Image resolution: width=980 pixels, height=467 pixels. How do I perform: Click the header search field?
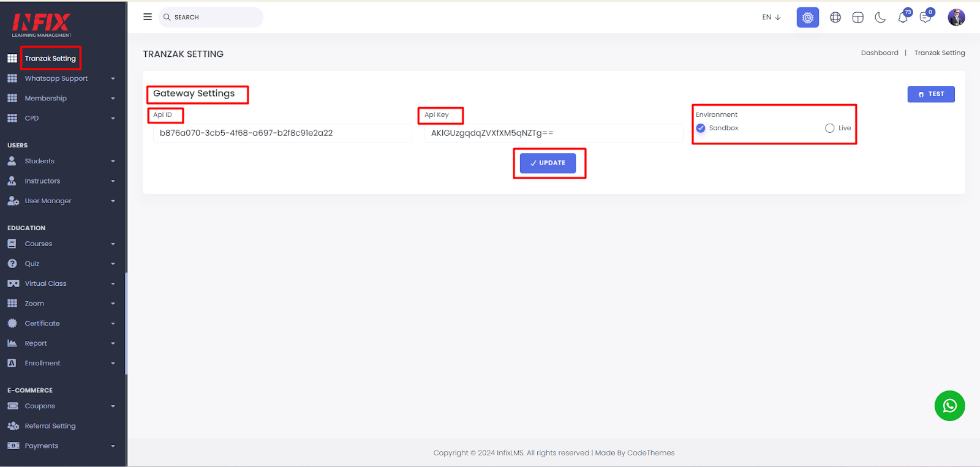coord(211,17)
